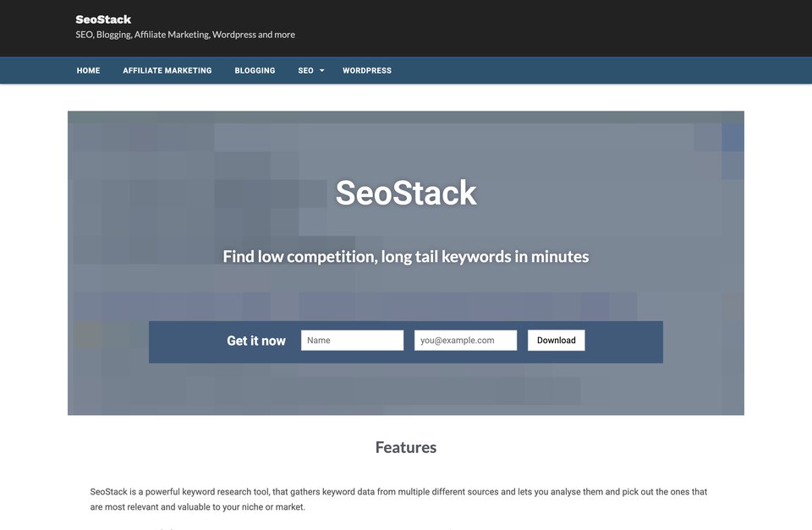This screenshot has width=812, height=530.
Task: Click the 'Find low competition' tagline
Action: coord(406,257)
